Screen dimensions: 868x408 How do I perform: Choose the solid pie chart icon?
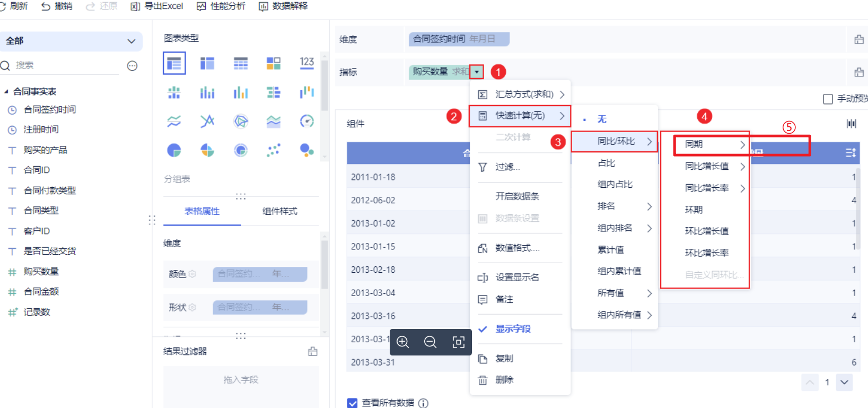coord(174,151)
